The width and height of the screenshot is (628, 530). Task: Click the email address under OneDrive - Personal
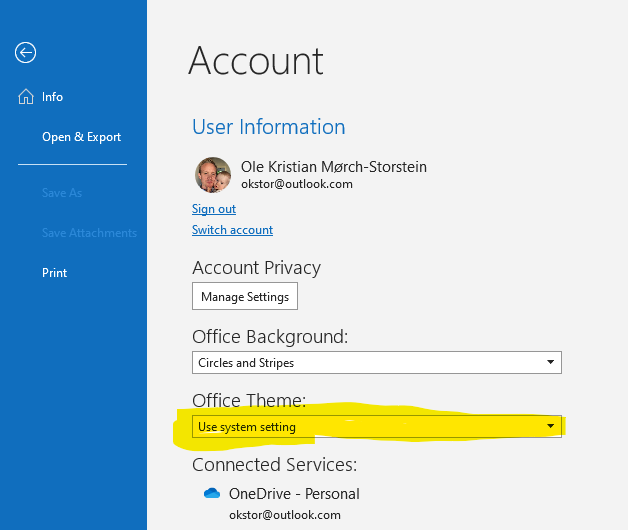(285, 514)
